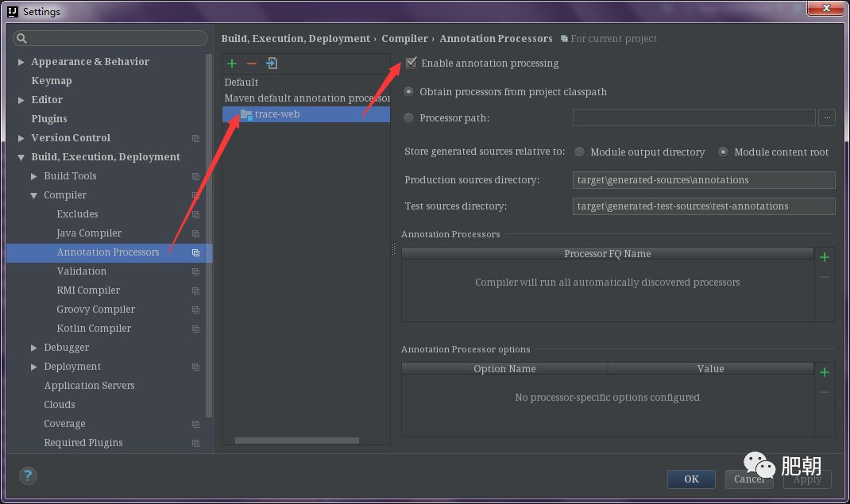Open the Keymap settings page
The image size is (850, 504).
coord(52,81)
